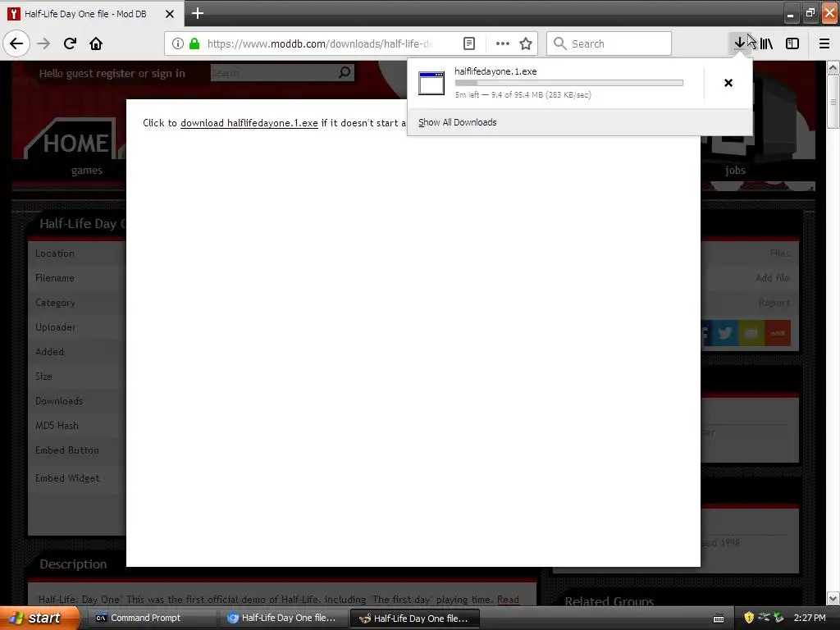Image resolution: width=840 pixels, height=630 pixels.
Task: Click the 2:27 PM system clock
Action: coord(810,618)
